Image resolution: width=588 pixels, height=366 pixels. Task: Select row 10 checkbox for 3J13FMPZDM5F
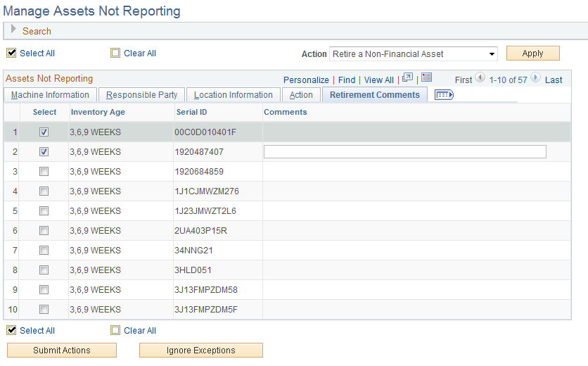tap(44, 309)
